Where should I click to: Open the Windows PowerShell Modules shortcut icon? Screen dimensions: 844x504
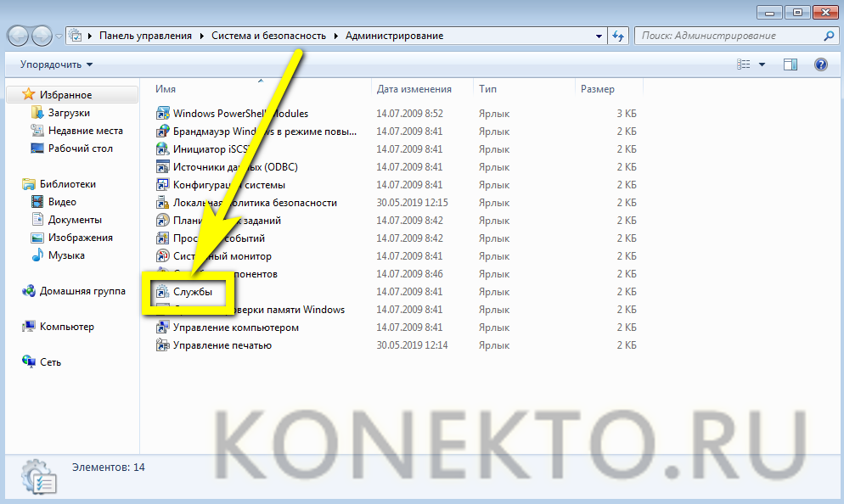click(162, 114)
